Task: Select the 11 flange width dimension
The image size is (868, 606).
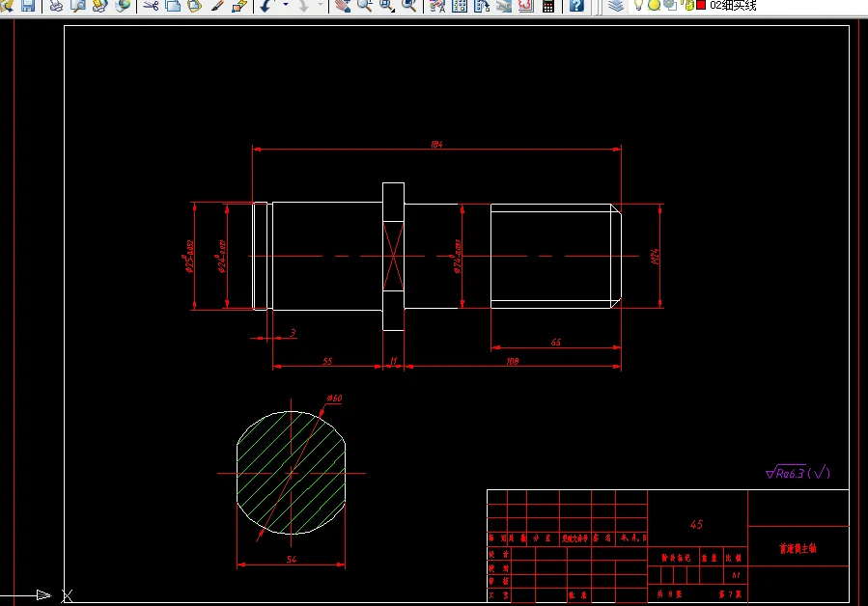Action: pos(393,361)
